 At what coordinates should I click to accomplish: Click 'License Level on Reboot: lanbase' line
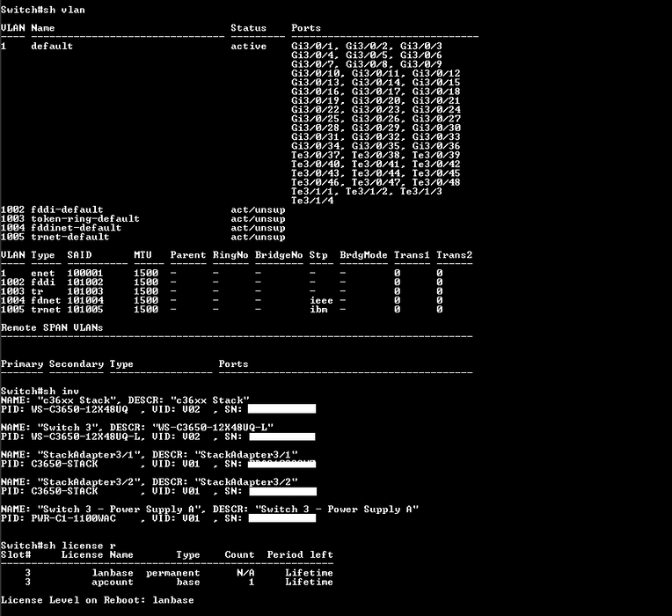98,600
